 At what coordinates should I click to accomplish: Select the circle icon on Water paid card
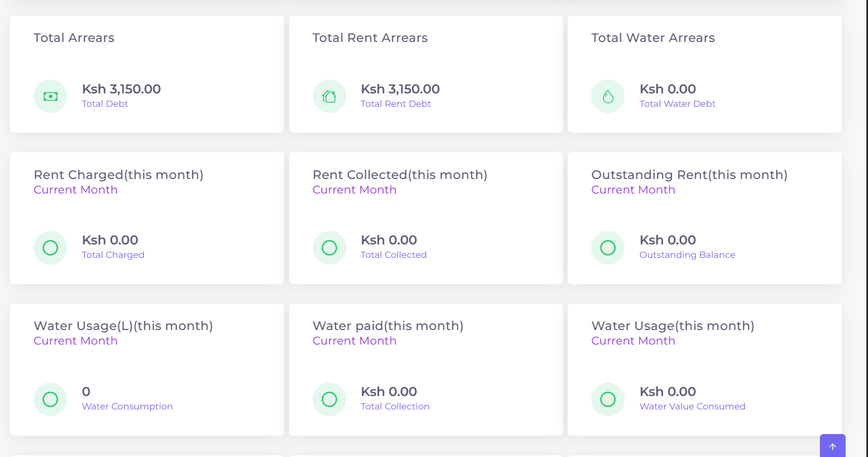coord(329,399)
